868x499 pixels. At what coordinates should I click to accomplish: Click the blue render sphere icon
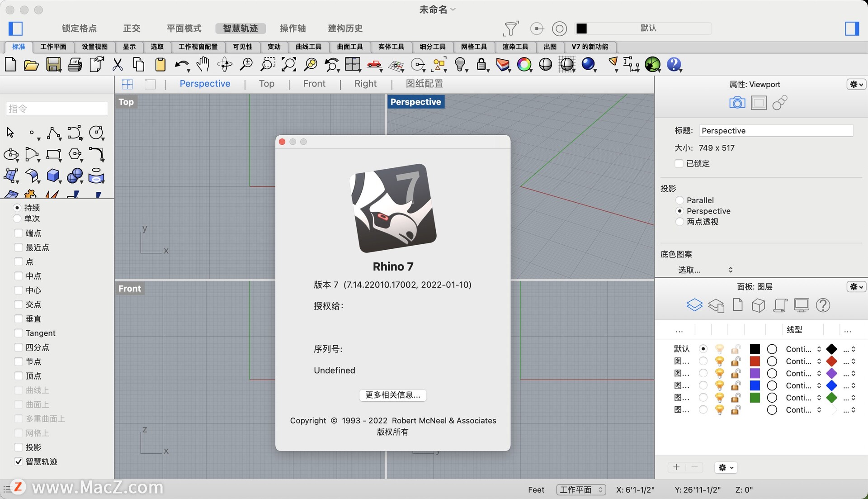[588, 65]
